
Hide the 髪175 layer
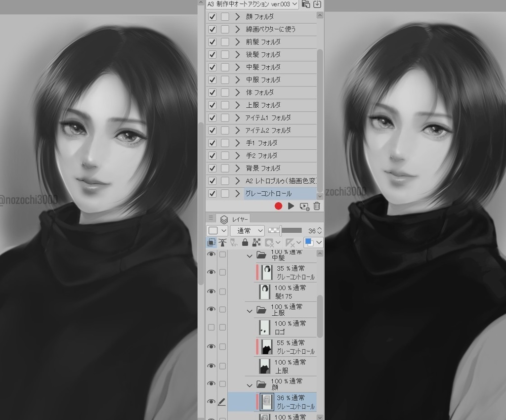211,292
